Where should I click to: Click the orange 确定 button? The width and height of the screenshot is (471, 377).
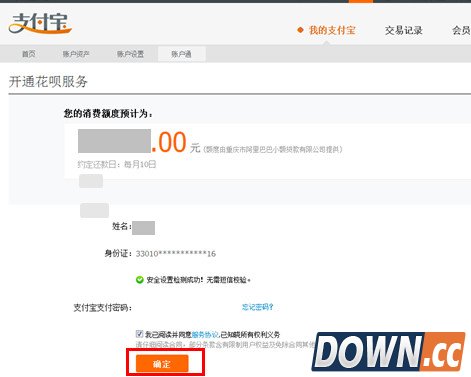[162, 364]
